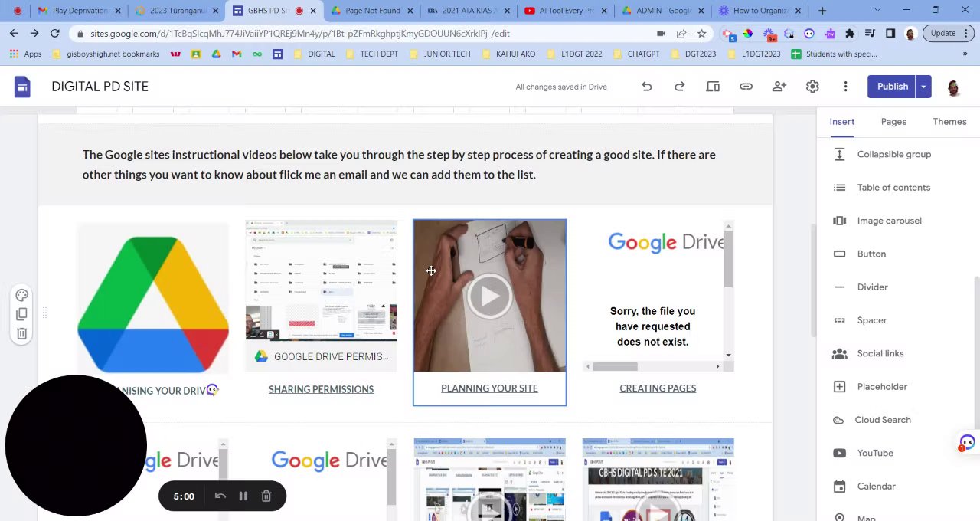Viewport: 980px width, 521px height.
Task: Switch to the Page Not Found tab
Action: 371,11
